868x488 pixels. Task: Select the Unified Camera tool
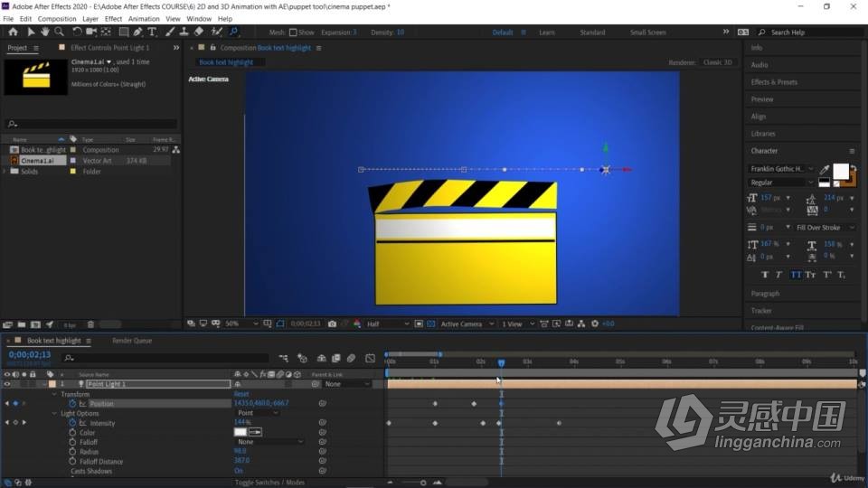click(91, 33)
